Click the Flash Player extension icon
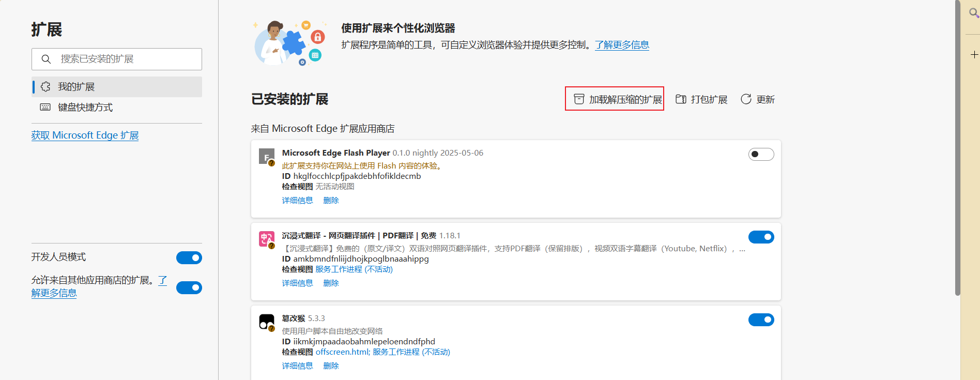This screenshot has height=380, width=980. [267, 157]
